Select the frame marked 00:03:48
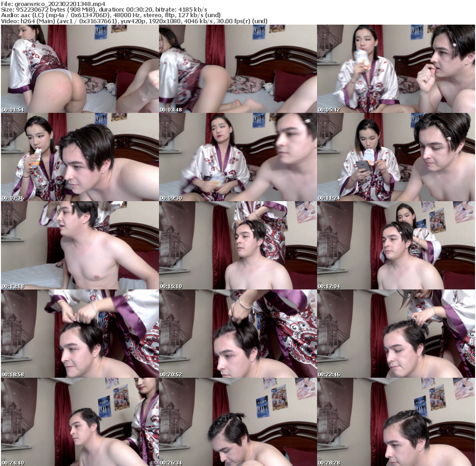 pyautogui.click(x=238, y=69)
